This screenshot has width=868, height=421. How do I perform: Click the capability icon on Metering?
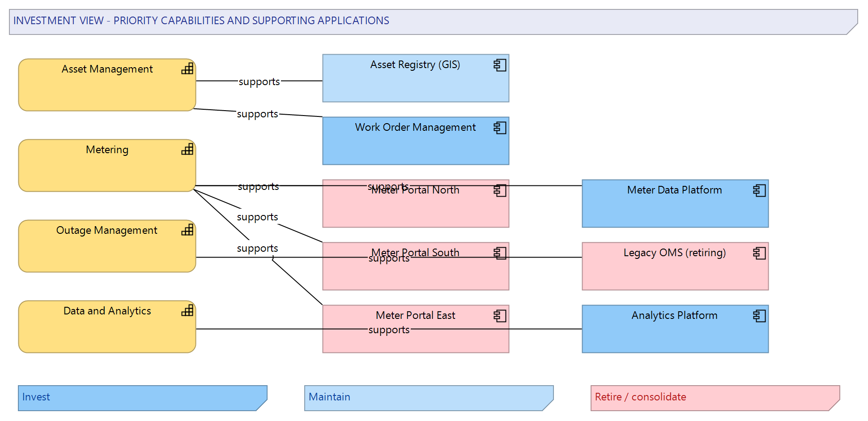coord(187,149)
